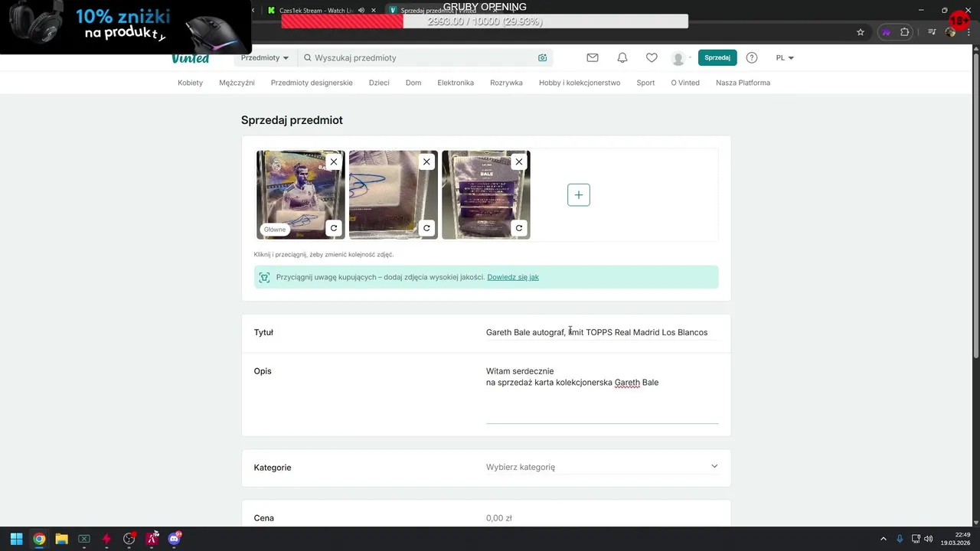This screenshot has width=980, height=551.
Task: Open browser extensions puzzle icon
Action: 905,32
